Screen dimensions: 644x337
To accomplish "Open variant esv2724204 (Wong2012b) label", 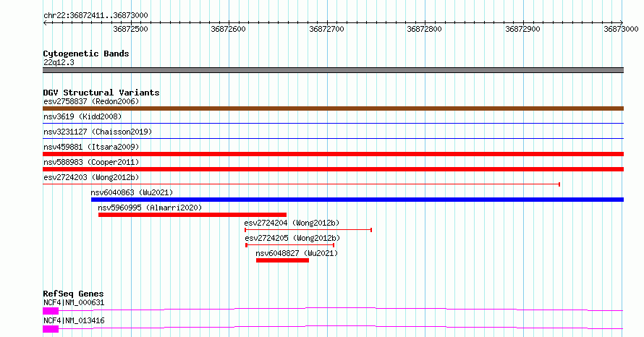I will 292,223.
